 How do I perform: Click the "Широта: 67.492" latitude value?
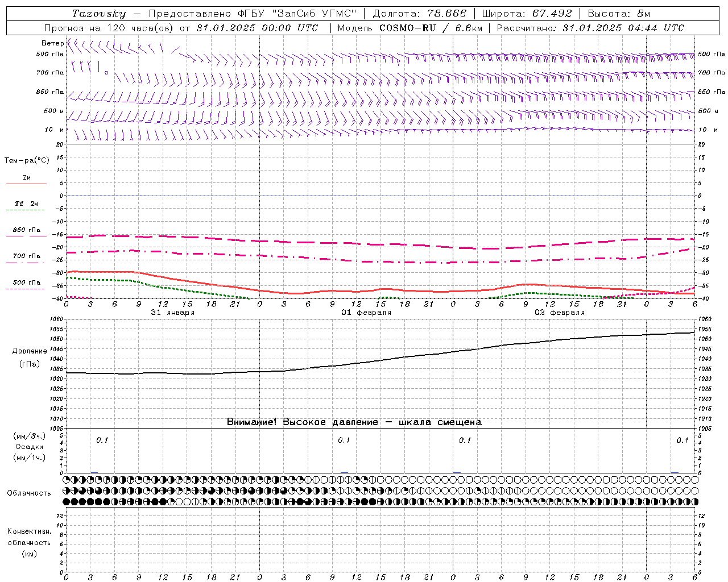(527, 14)
